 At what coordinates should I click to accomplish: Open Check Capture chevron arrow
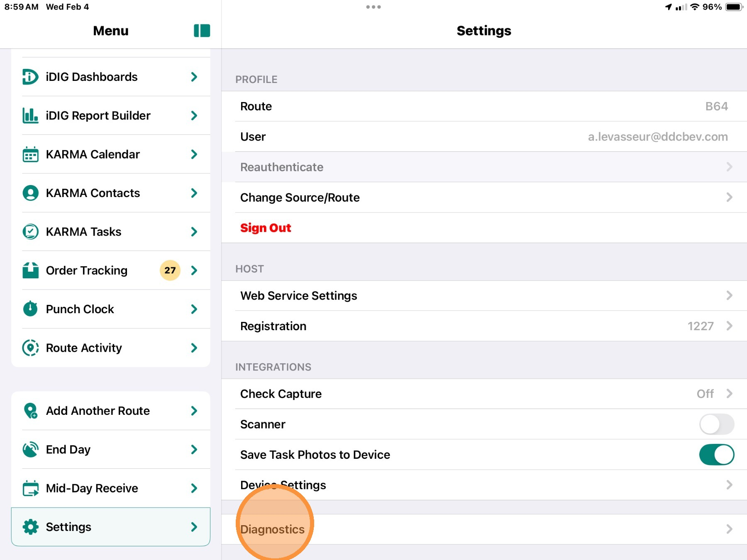[x=729, y=394]
